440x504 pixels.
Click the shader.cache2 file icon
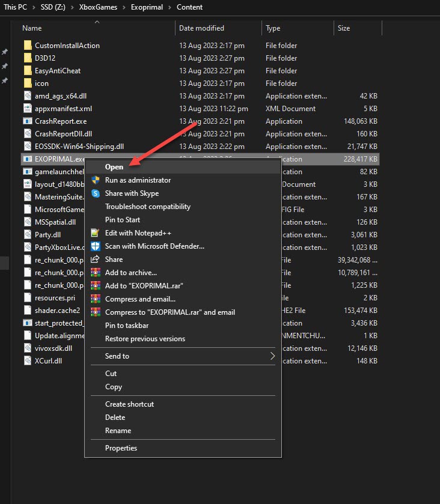pos(28,310)
